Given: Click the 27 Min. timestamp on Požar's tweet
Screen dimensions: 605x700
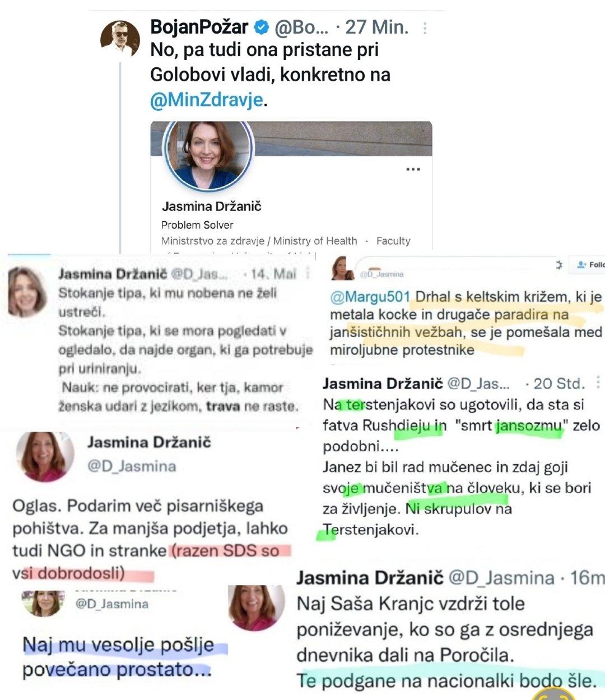Looking at the screenshot, I should click(377, 27).
